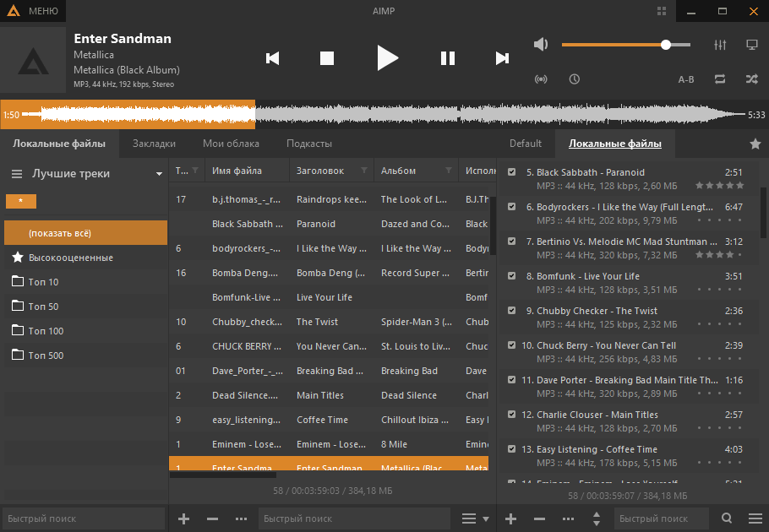The height and width of the screenshot is (532, 769).
Task: Open playlist sorting up-down arrows
Action: (x=597, y=518)
